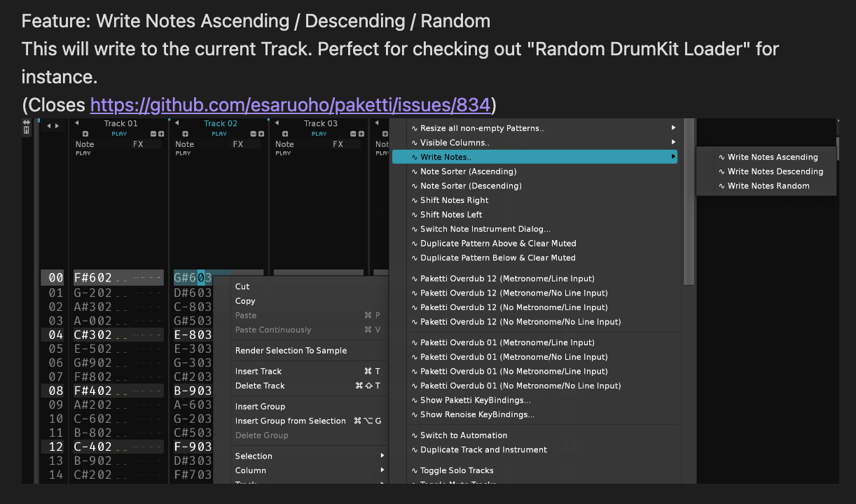Collapse Track 03 with its header arrow

click(x=276, y=123)
